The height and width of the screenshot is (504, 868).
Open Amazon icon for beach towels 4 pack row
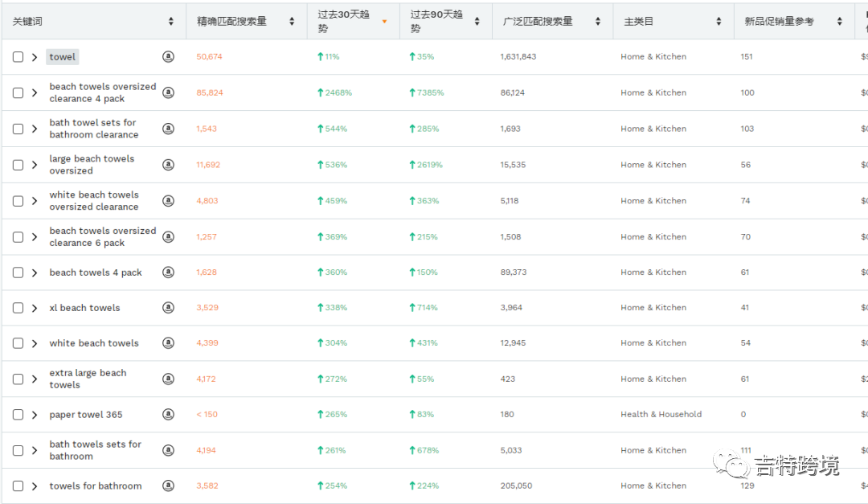[168, 272]
